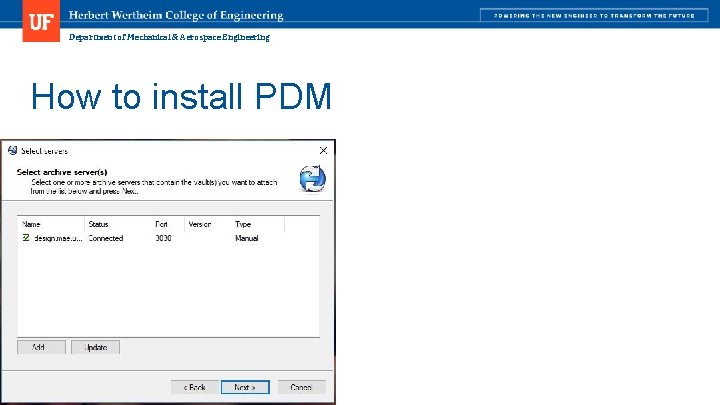720x405 pixels.
Task: Sort by the Port column header
Action: (x=168, y=224)
